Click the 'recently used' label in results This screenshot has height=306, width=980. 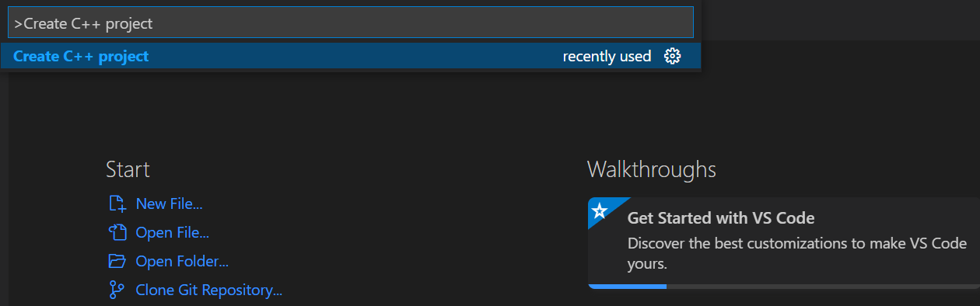tap(607, 56)
